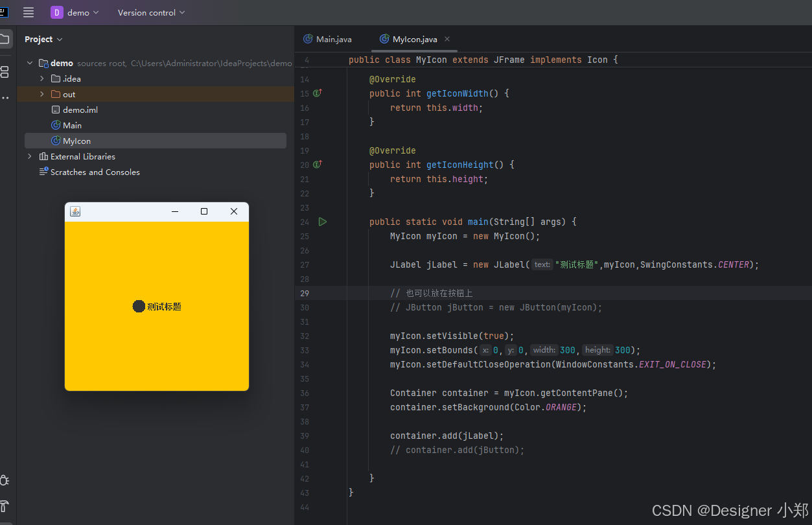Image resolution: width=812 pixels, height=525 pixels.
Task: Open the Version control dropdown
Action: [x=151, y=12]
